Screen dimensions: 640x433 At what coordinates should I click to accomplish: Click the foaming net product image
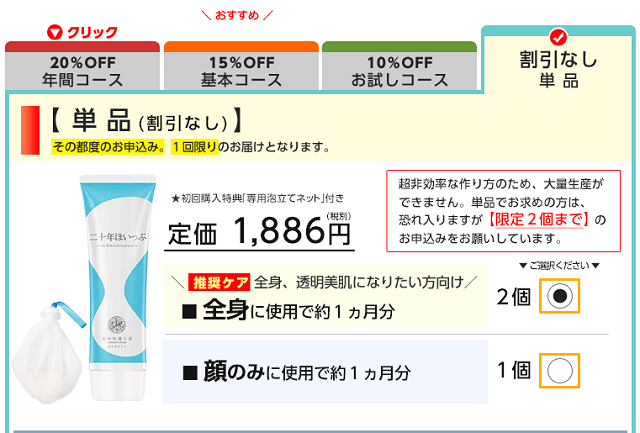(48, 353)
